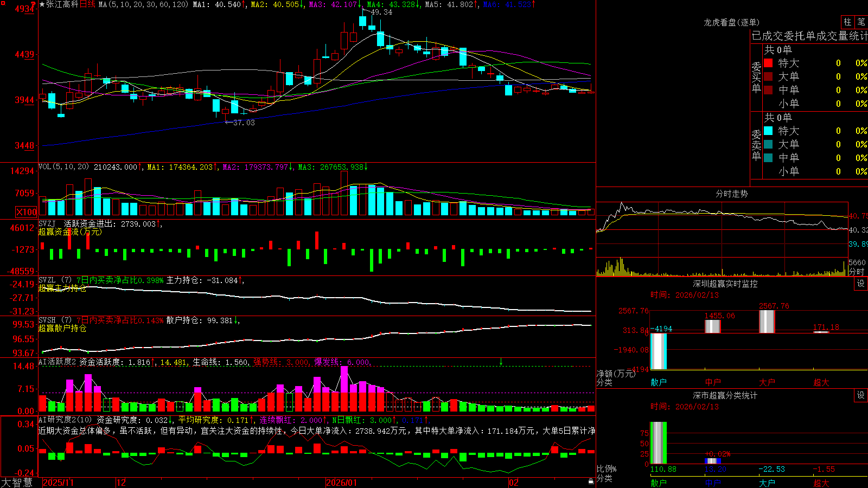
Task: Click the 4934 price axis label
Action: pos(24,9)
